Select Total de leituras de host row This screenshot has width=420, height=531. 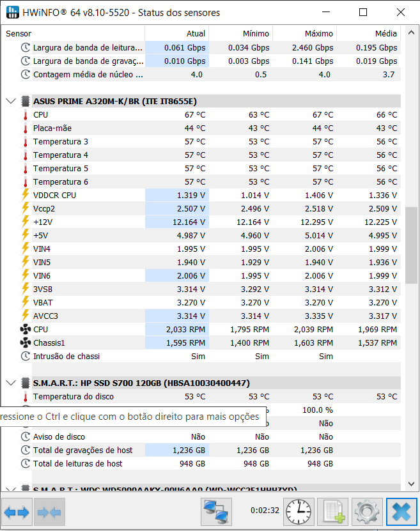click(x=210, y=464)
